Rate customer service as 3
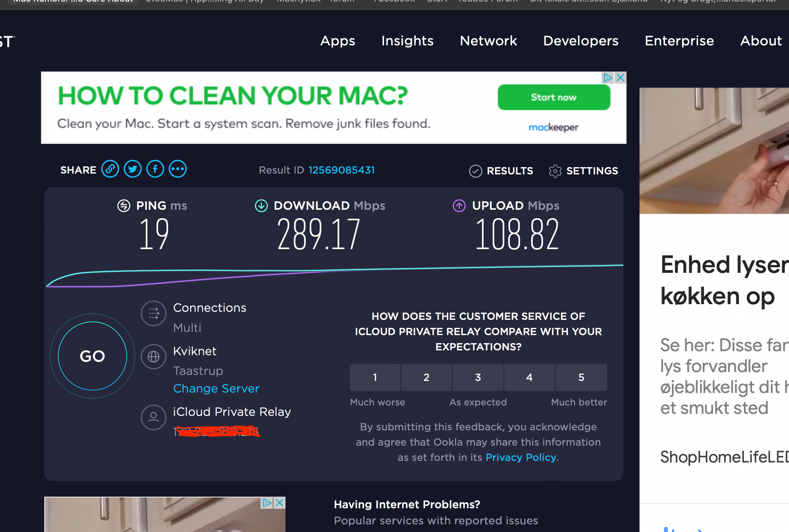 point(478,377)
